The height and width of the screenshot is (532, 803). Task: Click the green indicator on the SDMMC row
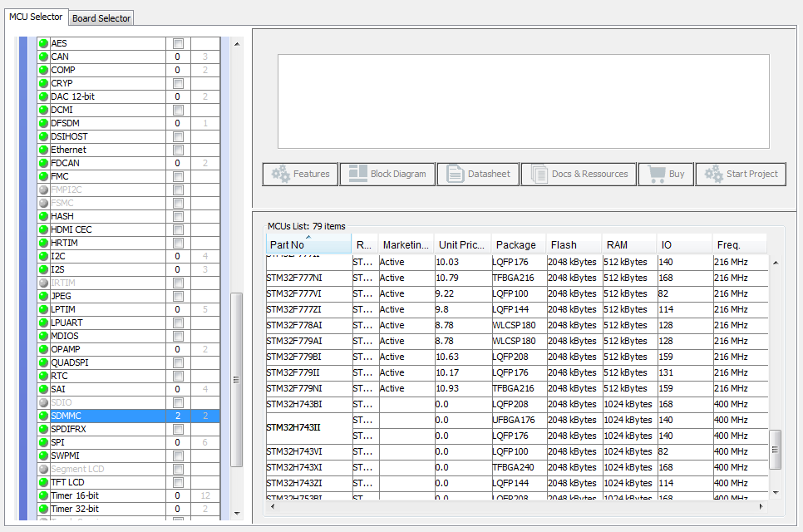click(x=43, y=416)
